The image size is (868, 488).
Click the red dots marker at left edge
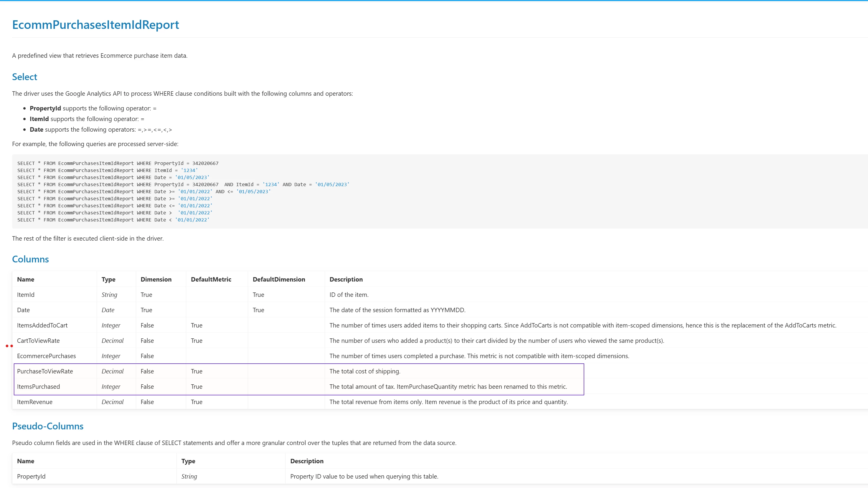click(9, 346)
